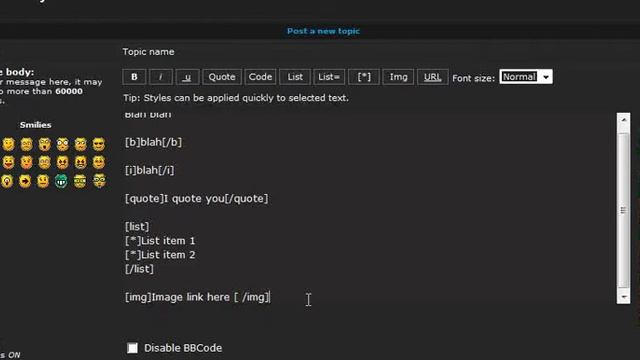Image resolution: width=640 pixels, height=360 pixels.
Task: Click the "[b]blah[/b]" line
Action: click(x=153, y=142)
